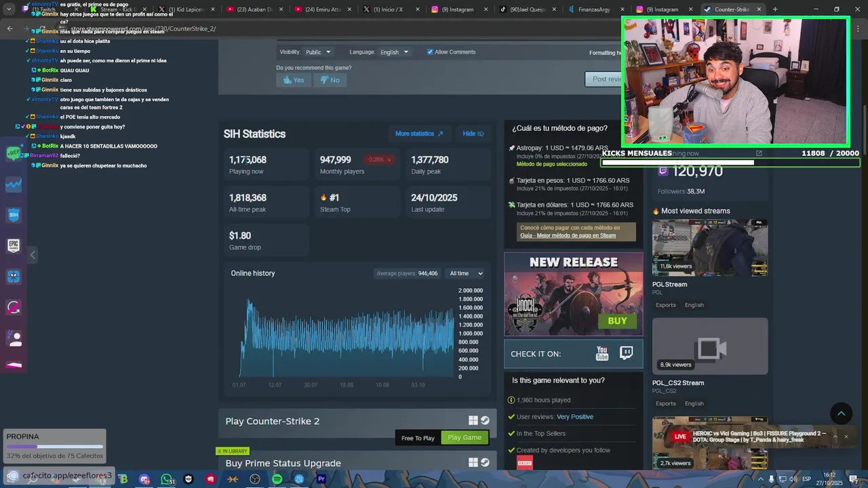Switch to the FinanzasArgy tab
The width and height of the screenshot is (868, 488).
click(x=596, y=9)
